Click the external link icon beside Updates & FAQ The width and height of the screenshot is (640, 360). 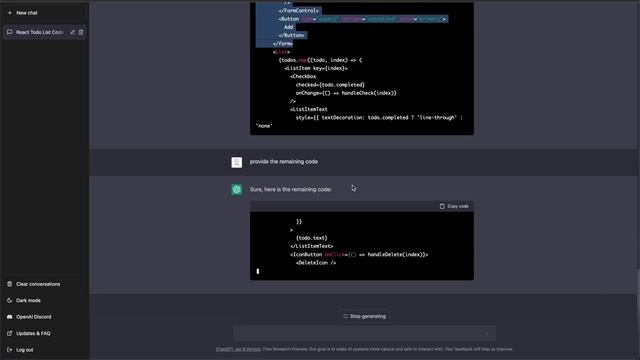coord(10,333)
